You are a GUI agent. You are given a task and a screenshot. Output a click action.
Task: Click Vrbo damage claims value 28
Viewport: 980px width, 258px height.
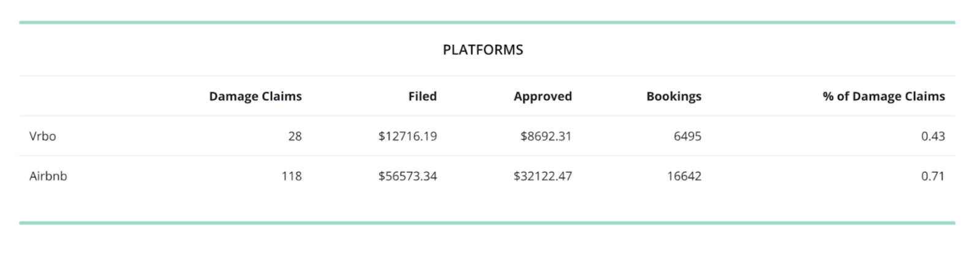click(x=295, y=136)
